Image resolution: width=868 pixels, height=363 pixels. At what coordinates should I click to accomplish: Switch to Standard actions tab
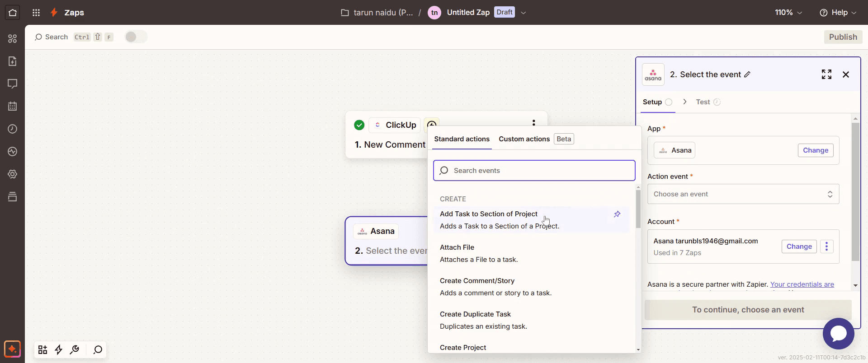[462, 139]
